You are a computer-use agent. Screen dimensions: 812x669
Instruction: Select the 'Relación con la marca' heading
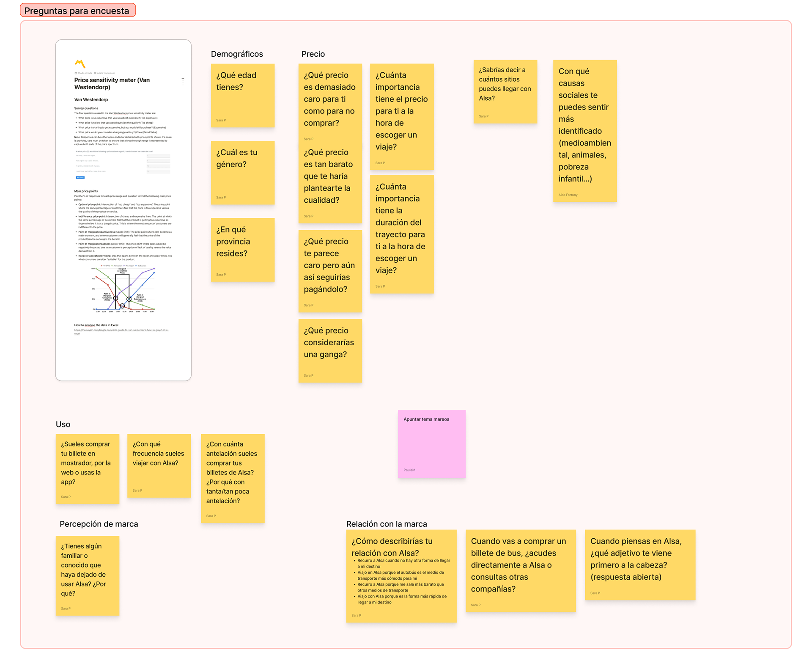tap(387, 524)
